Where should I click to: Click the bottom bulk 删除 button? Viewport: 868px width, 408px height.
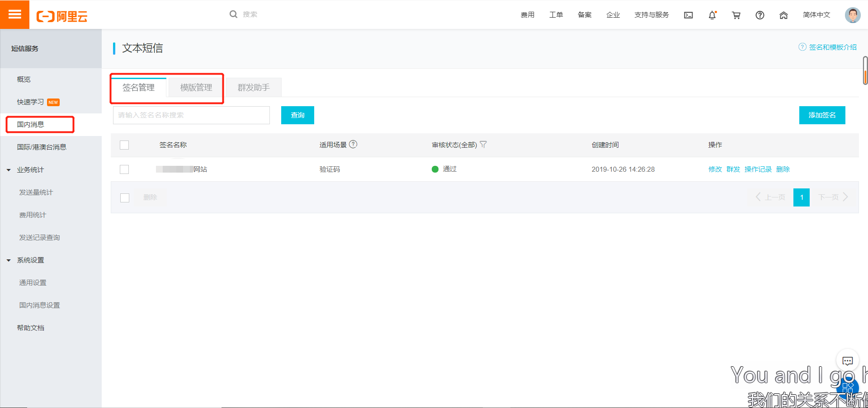(150, 197)
